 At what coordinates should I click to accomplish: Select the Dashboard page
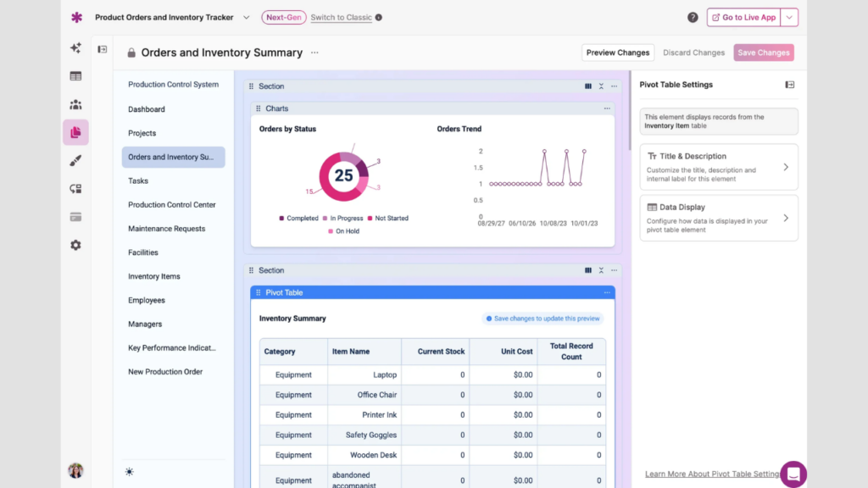point(147,109)
